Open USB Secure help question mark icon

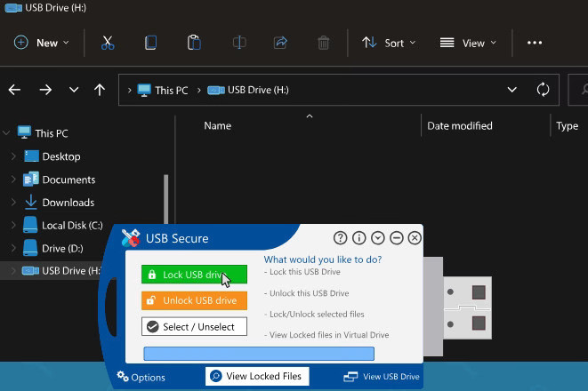tap(340, 238)
